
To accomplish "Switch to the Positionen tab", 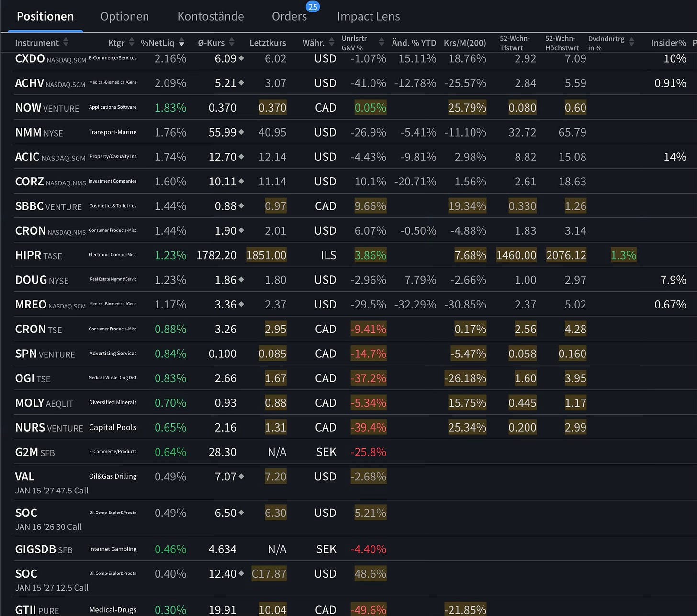I will (x=45, y=16).
